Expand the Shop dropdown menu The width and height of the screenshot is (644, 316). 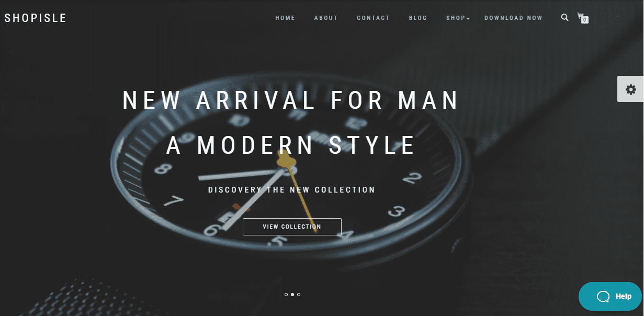pos(458,18)
